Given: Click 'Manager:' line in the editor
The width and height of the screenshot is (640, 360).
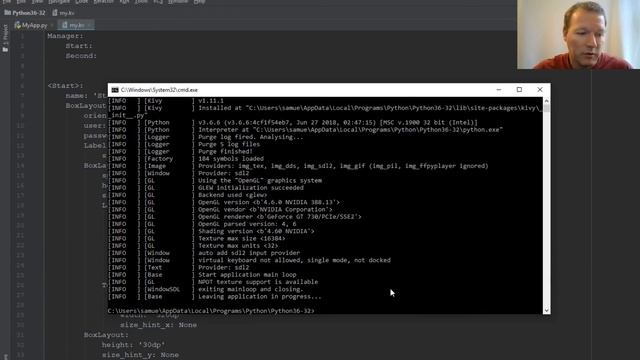Looking at the screenshot, I should (65, 36).
